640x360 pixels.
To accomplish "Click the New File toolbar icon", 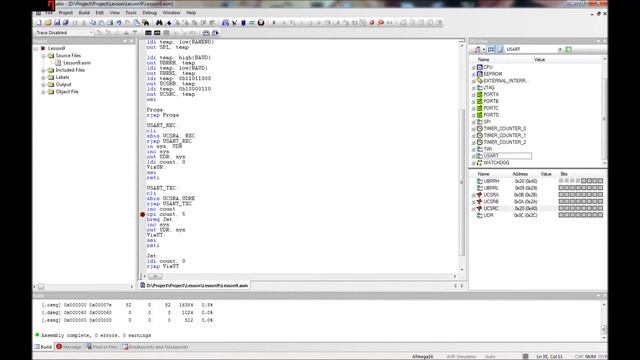I will tap(39, 22).
